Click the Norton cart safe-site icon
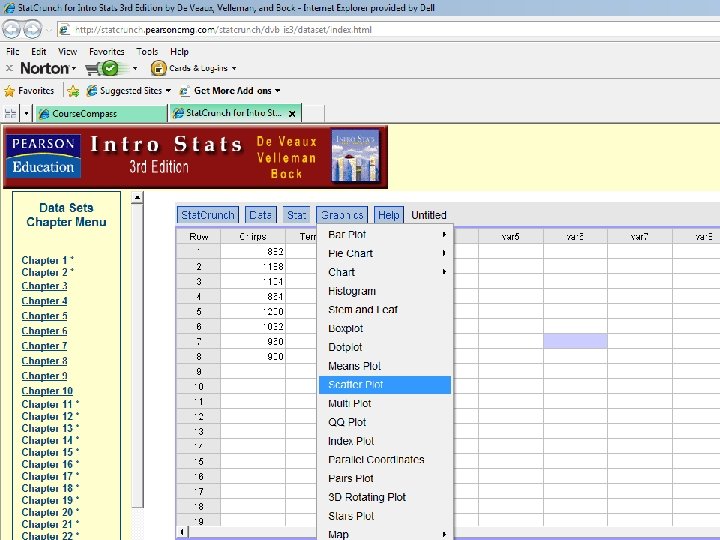This screenshot has height=540, width=720. tap(102, 68)
